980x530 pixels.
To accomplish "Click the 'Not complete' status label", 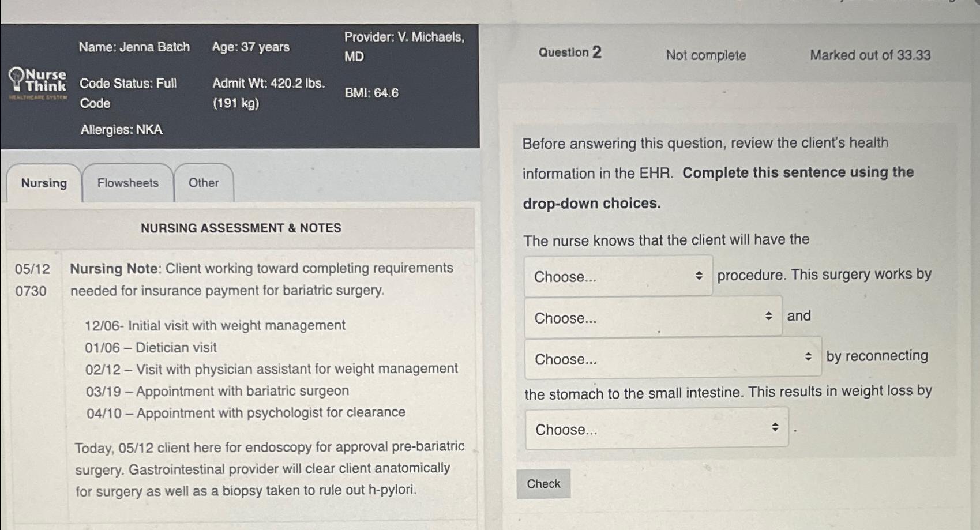I will pos(705,56).
